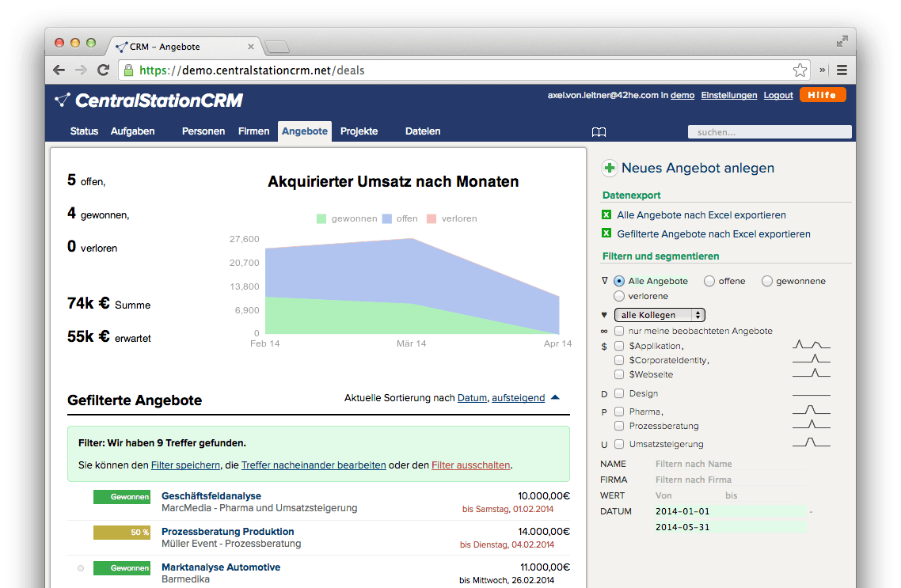Open the Projekte tab
Image resolution: width=901 pixels, height=588 pixels.
359,131
